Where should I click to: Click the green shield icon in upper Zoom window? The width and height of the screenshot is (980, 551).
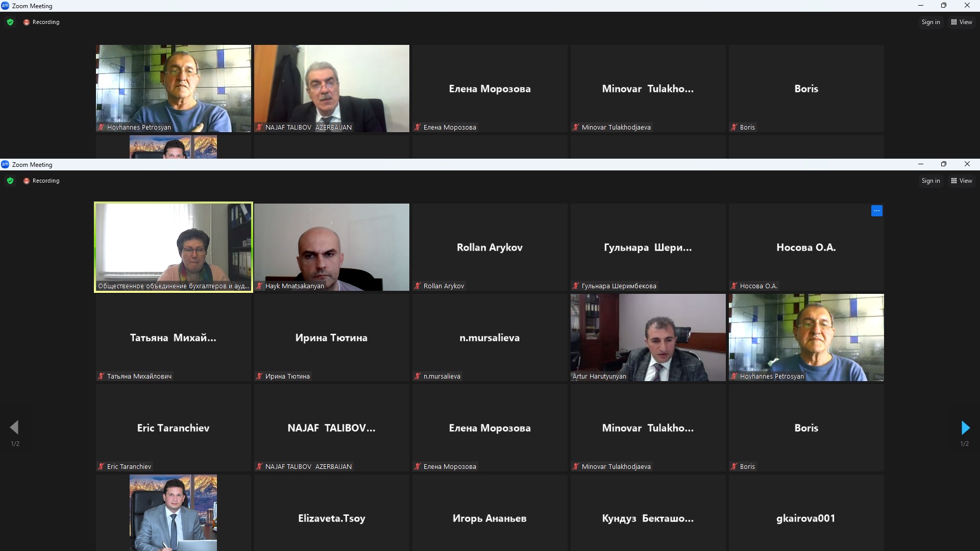pyautogui.click(x=10, y=22)
